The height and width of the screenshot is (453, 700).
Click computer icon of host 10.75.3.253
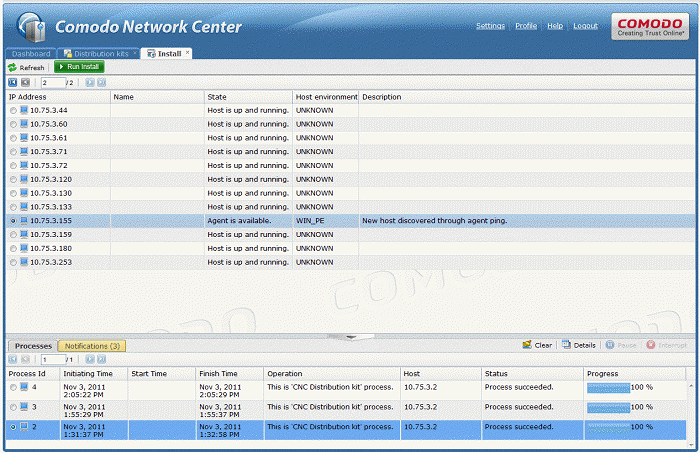pyautogui.click(x=24, y=262)
